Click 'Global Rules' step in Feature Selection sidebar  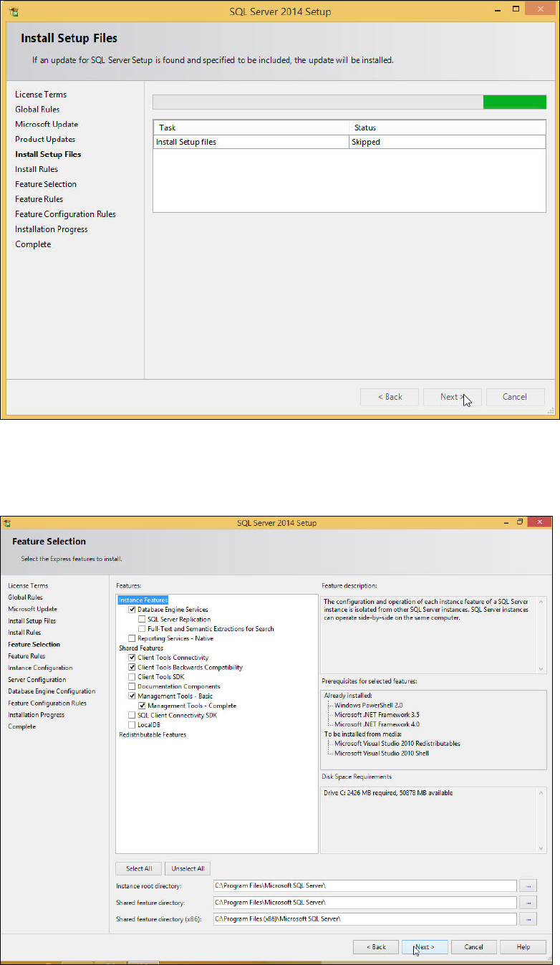tap(25, 597)
